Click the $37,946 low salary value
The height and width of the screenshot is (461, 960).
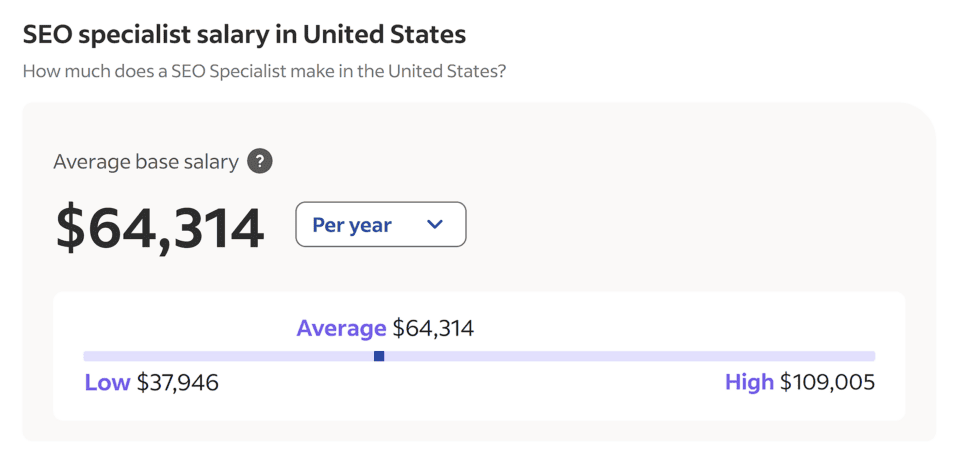[177, 382]
